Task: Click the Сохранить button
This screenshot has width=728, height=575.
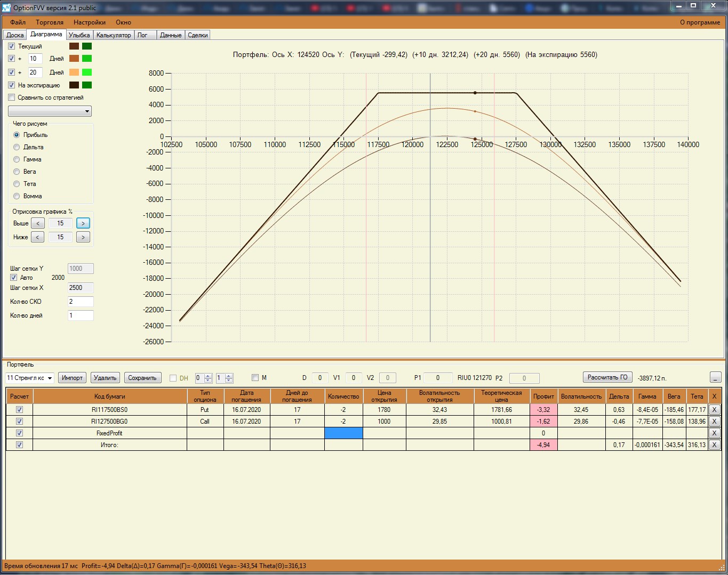Action: coord(142,378)
